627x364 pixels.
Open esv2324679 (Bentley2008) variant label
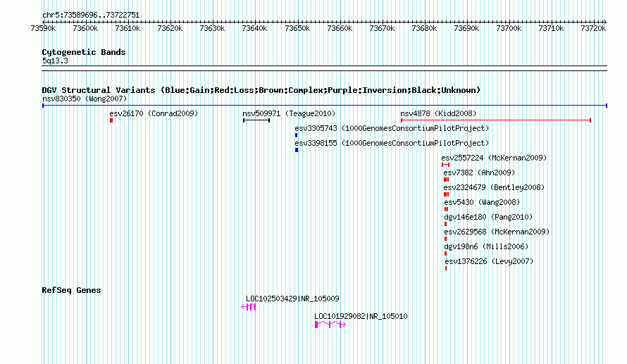(x=494, y=187)
